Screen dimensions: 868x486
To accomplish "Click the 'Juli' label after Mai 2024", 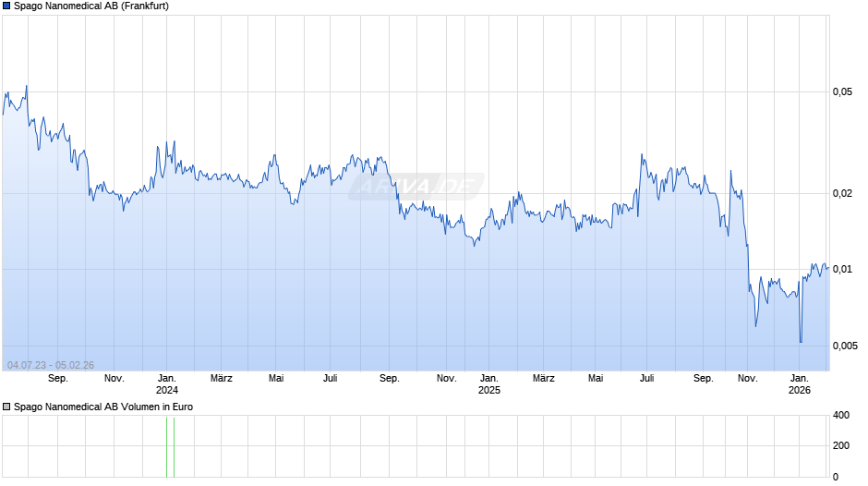I will click(330, 379).
